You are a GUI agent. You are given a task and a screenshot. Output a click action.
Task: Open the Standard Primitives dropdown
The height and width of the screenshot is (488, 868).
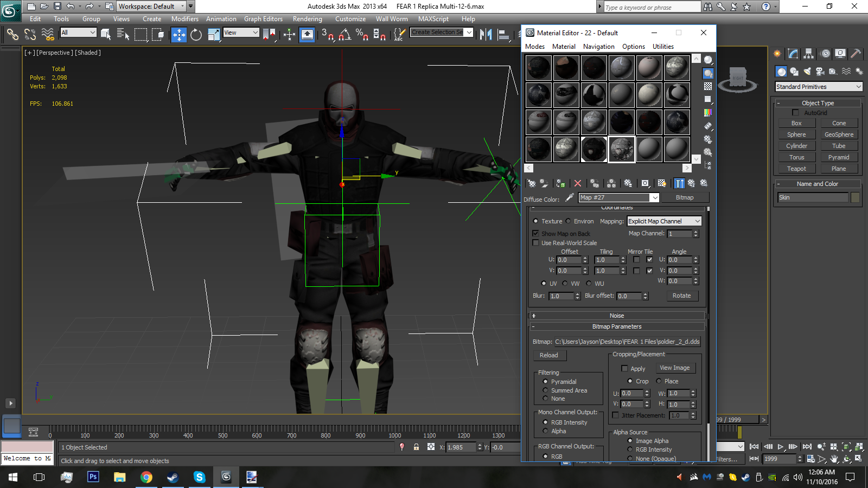click(x=819, y=87)
